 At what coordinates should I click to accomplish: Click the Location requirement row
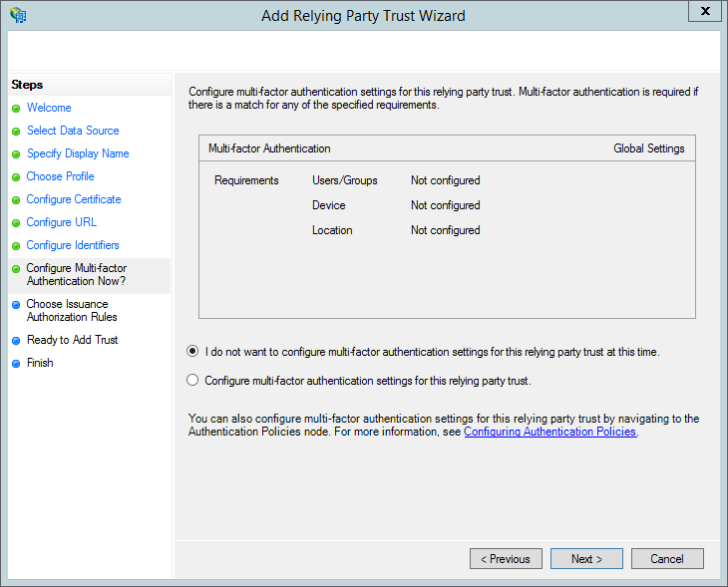pyautogui.click(x=332, y=230)
